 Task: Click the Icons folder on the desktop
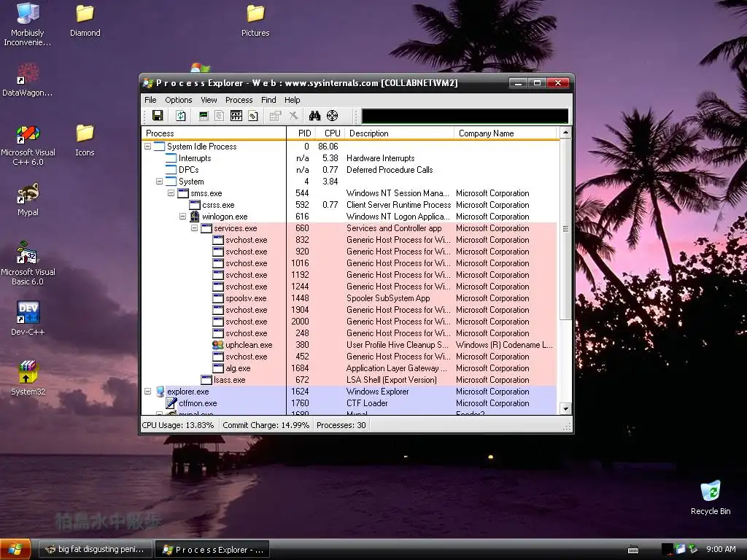85,140
